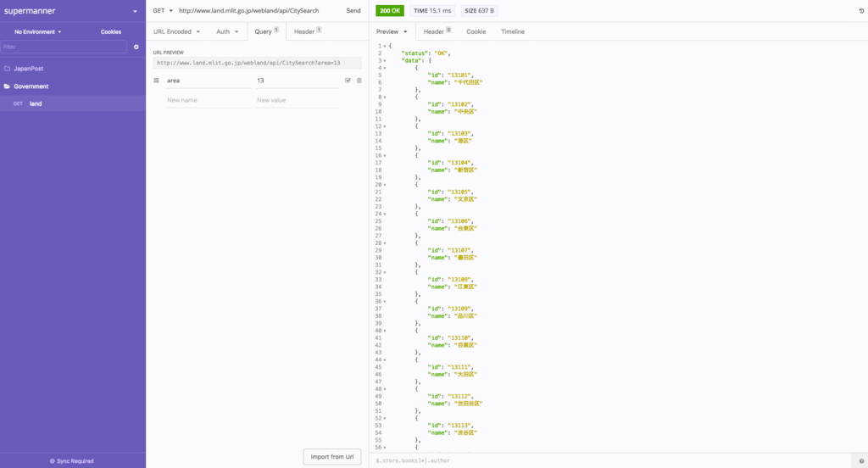Switch to the request Header tab
This screenshot has width=868, height=468.
coord(307,31)
